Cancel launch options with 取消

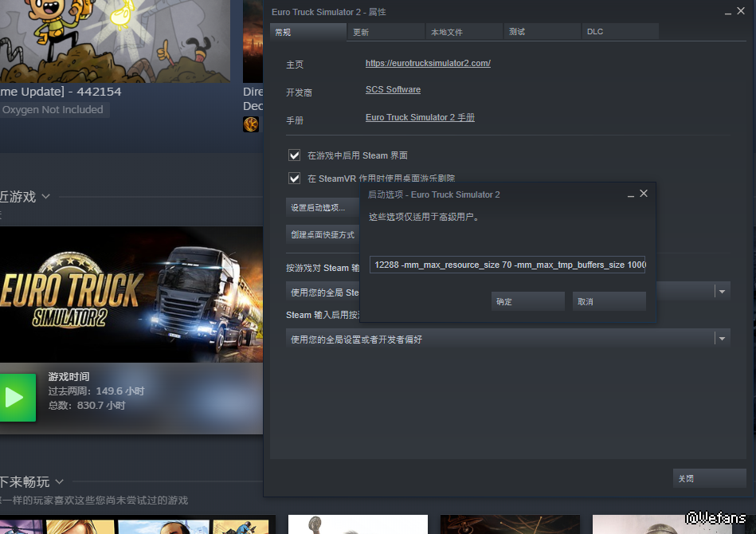[x=609, y=301]
